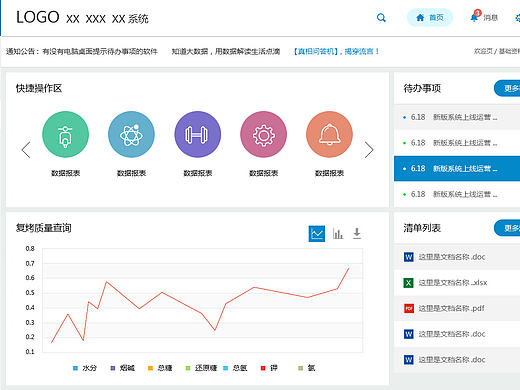The height and width of the screenshot is (390, 520).
Task: Toggle 总糖 legend series
Action: pos(160,368)
